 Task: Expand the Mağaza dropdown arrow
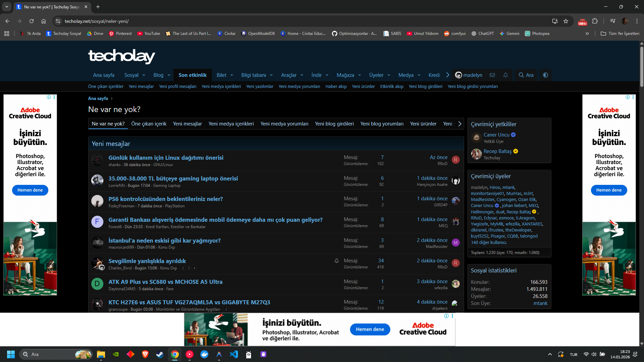pos(360,75)
